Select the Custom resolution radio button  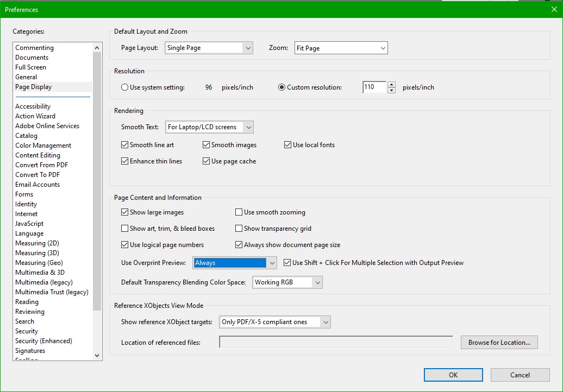(282, 87)
